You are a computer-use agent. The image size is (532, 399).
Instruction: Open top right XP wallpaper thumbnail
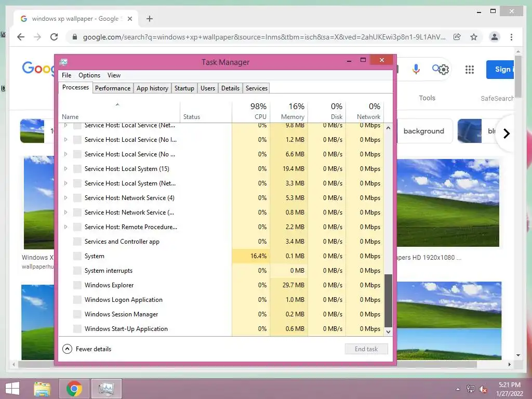(448, 203)
